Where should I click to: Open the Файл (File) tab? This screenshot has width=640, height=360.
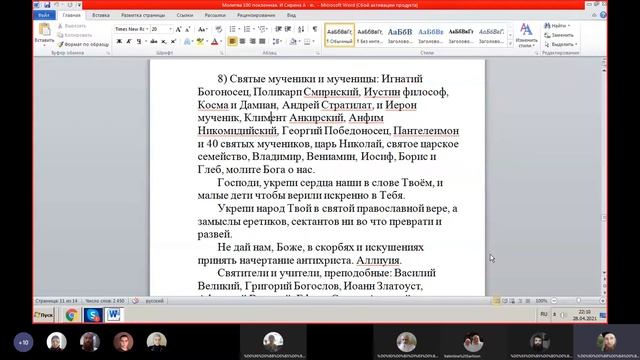pyautogui.click(x=44, y=15)
